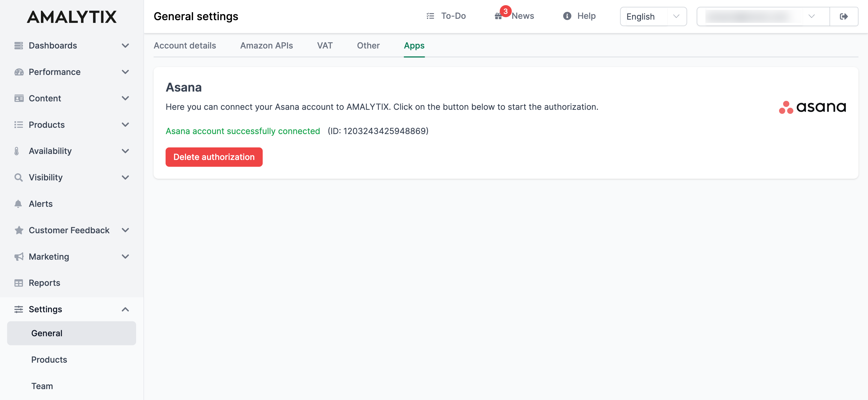This screenshot has height=400, width=868.
Task: Switch to the Account details tab
Action: point(185,46)
